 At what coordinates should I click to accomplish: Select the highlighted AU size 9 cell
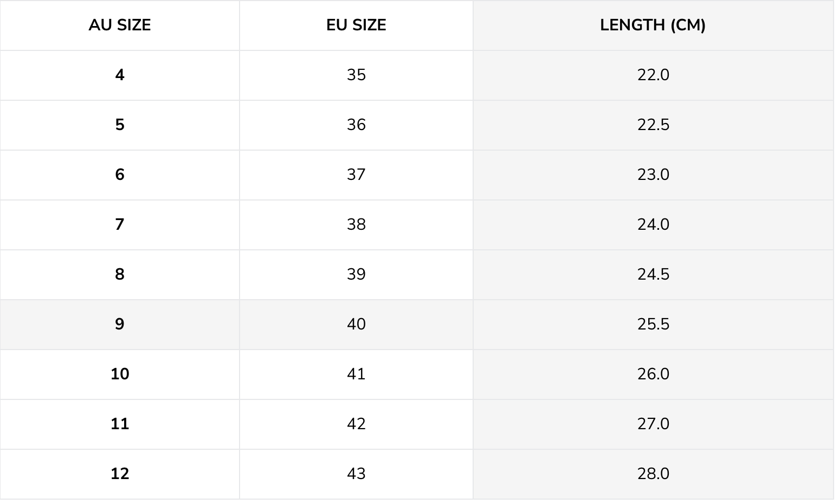120,324
